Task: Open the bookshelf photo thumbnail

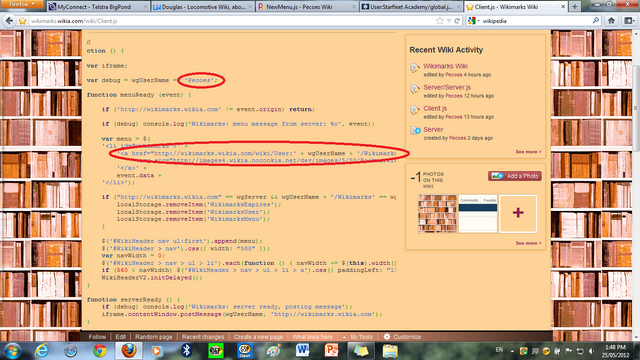Action: [x=437, y=213]
